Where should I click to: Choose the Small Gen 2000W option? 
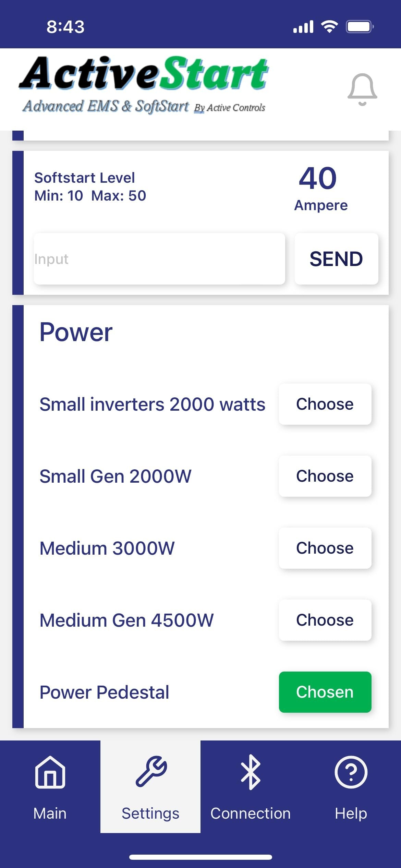click(x=325, y=476)
